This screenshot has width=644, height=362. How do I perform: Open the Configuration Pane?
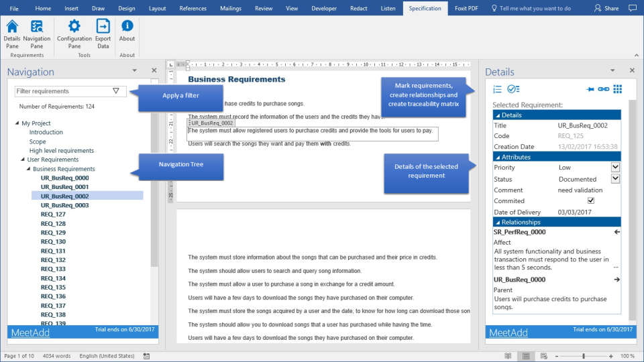pos(74,34)
